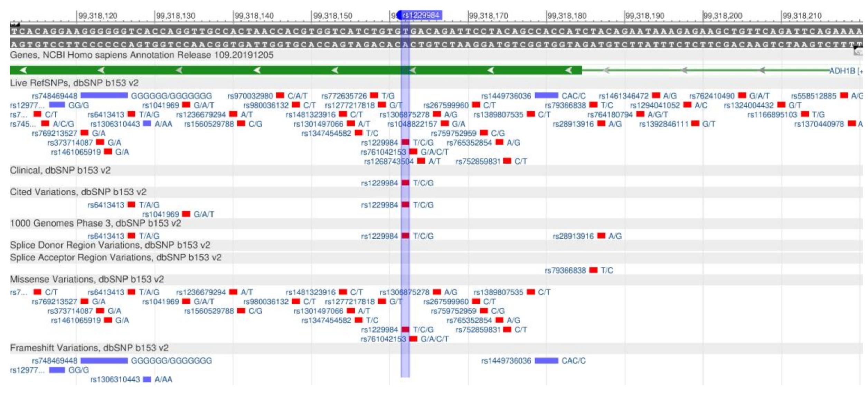
Task: Open truncated SNP rs745... A/C/G
Action: click(42, 124)
